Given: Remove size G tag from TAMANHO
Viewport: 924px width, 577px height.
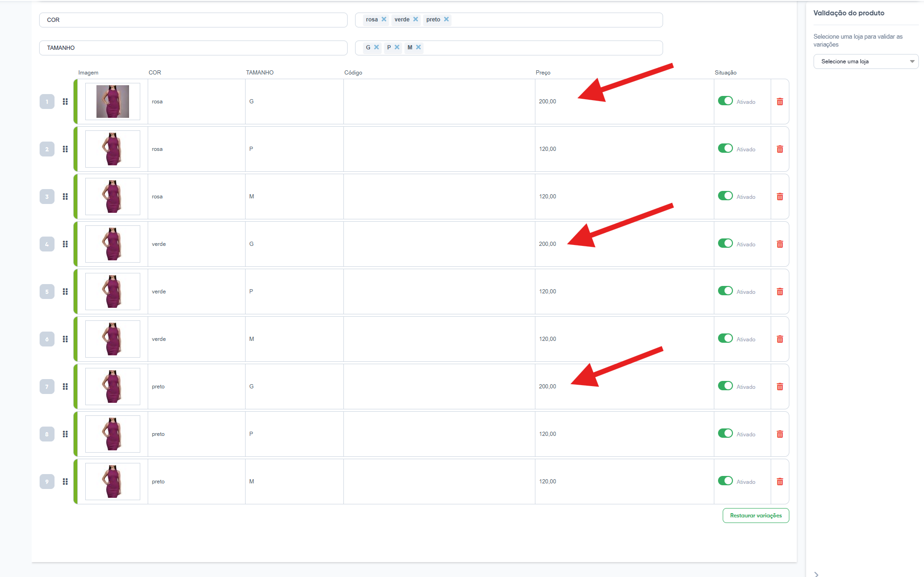Looking at the screenshot, I should (376, 48).
